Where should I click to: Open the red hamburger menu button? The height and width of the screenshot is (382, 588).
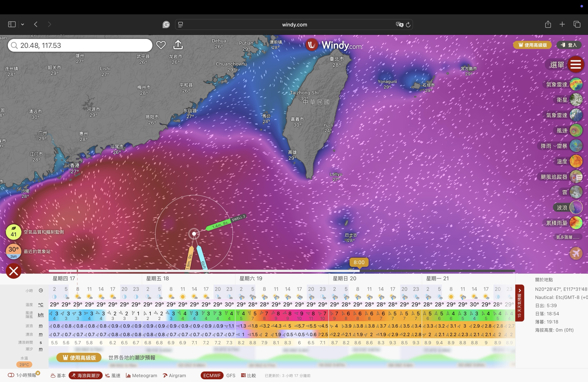point(576,65)
